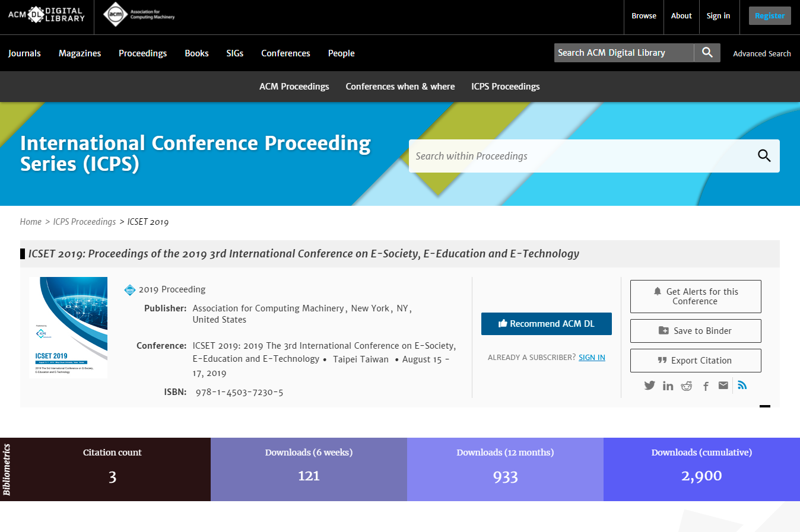
Task: Open the SIGs menu
Action: (234, 53)
